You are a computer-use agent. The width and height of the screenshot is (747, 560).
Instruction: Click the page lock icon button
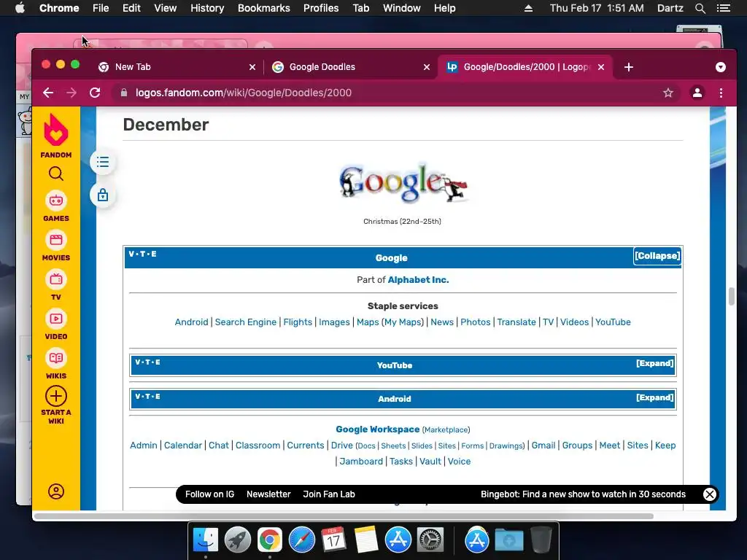tap(103, 195)
